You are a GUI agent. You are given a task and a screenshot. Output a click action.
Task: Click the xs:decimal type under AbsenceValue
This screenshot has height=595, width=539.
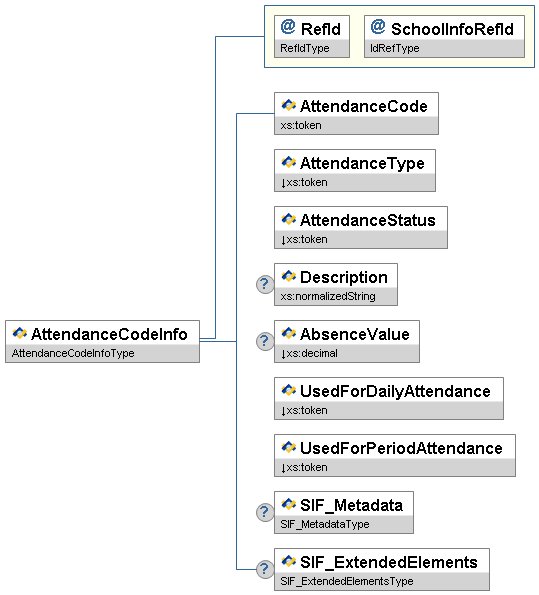309,353
